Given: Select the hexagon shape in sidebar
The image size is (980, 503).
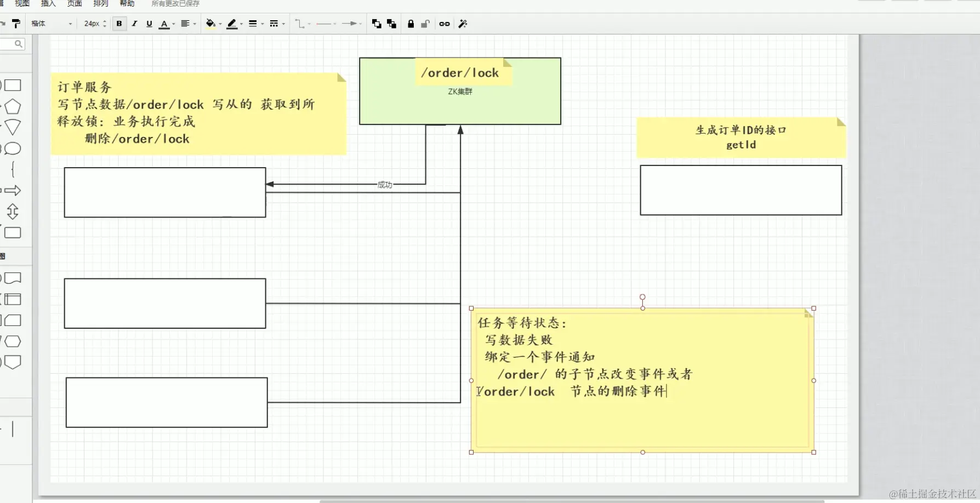Looking at the screenshot, I should tap(13, 341).
